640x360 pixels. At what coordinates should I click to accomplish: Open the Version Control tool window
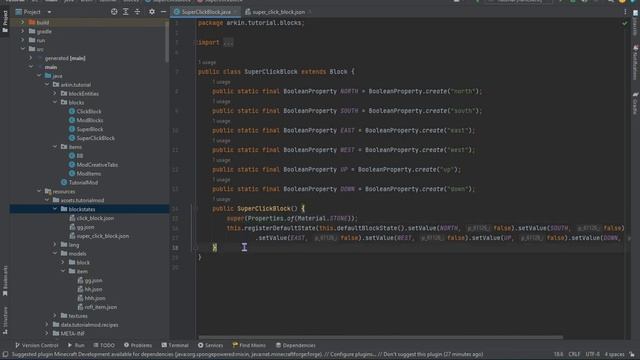click(x=37, y=345)
